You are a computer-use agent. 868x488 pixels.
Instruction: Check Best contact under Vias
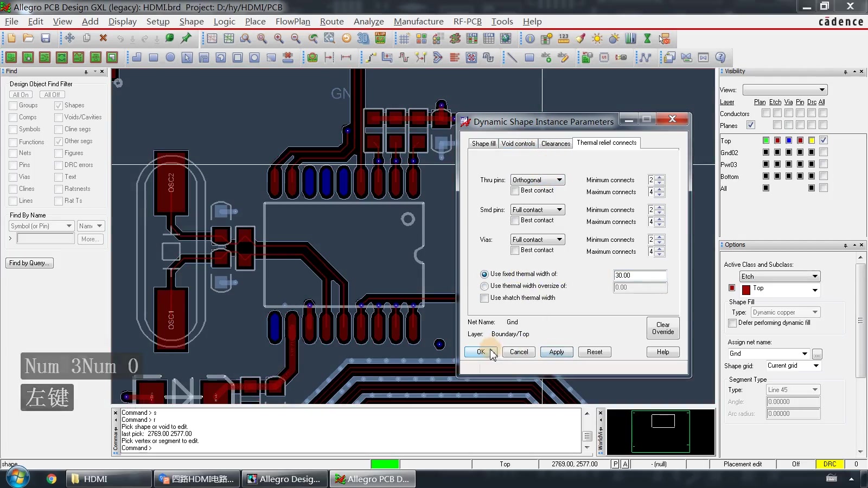pos(515,251)
